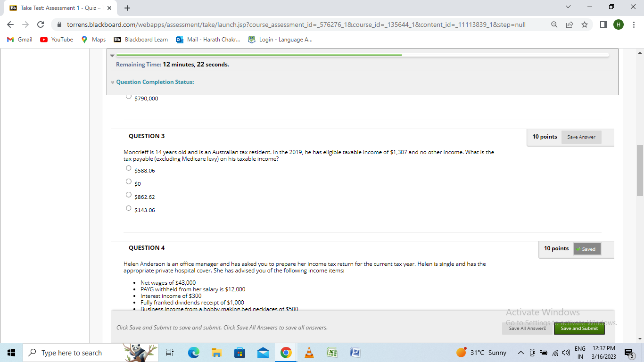Open Word from the taskbar
This screenshot has width=644, height=362.
click(x=355, y=353)
